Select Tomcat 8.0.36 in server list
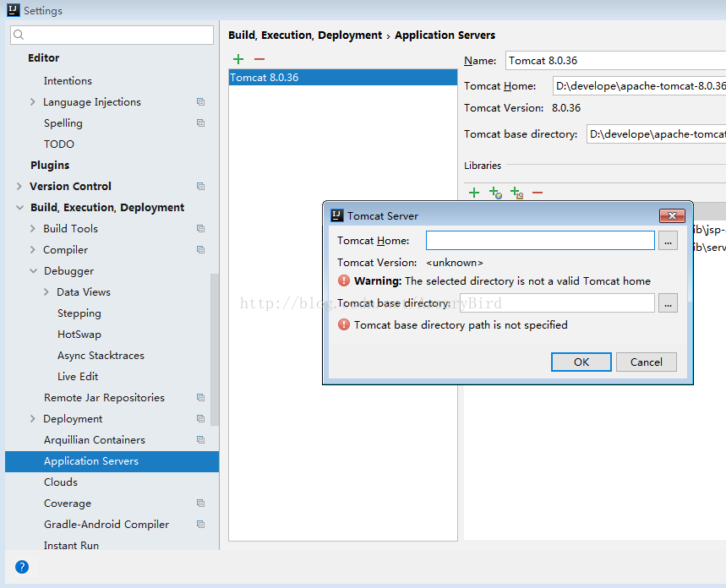The height and width of the screenshot is (588, 726). pyautogui.click(x=343, y=78)
